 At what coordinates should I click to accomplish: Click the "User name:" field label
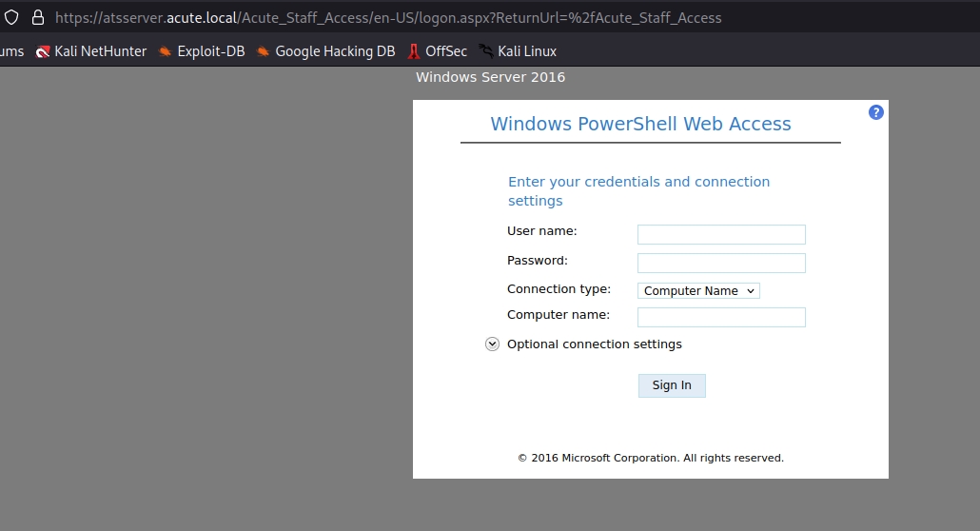point(541,231)
